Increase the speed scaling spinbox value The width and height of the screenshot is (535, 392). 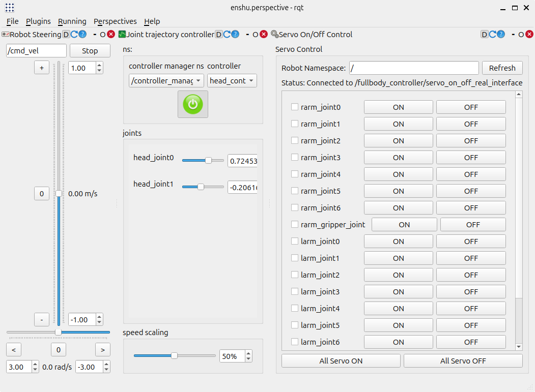[x=248, y=353]
